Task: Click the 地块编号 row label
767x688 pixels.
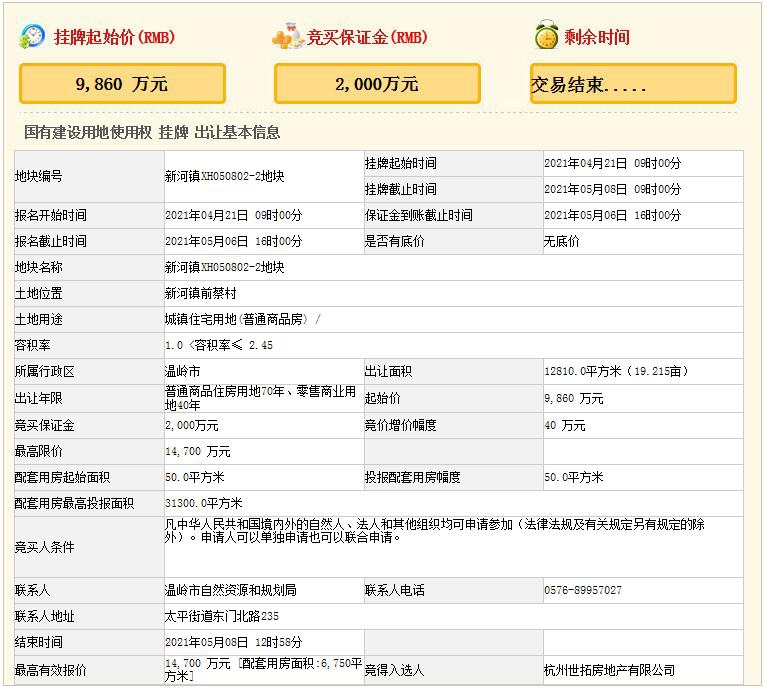Action: (x=38, y=176)
